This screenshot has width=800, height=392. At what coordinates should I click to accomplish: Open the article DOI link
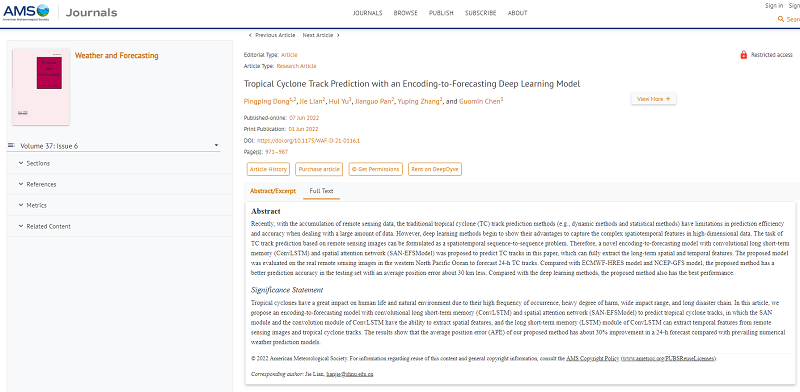pos(308,140)
